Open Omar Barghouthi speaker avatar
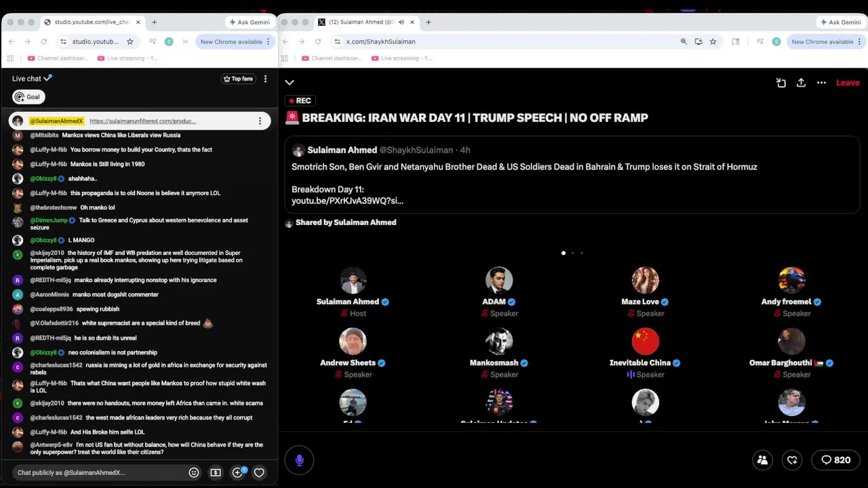This screenshot has height=488, width=868. 791,342
